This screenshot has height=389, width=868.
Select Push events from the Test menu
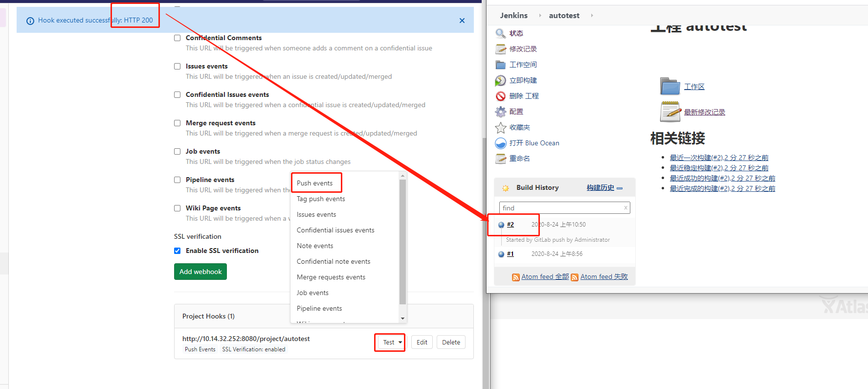314,183
